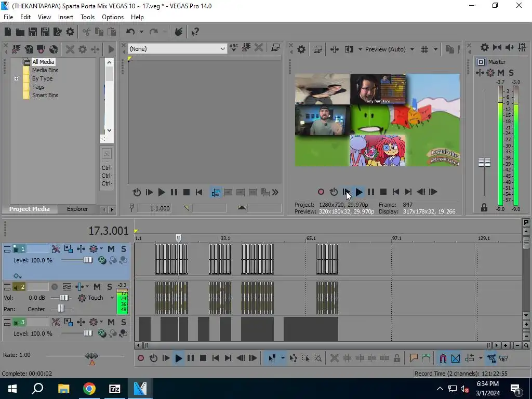Click Insert Marker icon in the timeline toolbar
This screenshot has width=532, height=399.
click(414, 358)
